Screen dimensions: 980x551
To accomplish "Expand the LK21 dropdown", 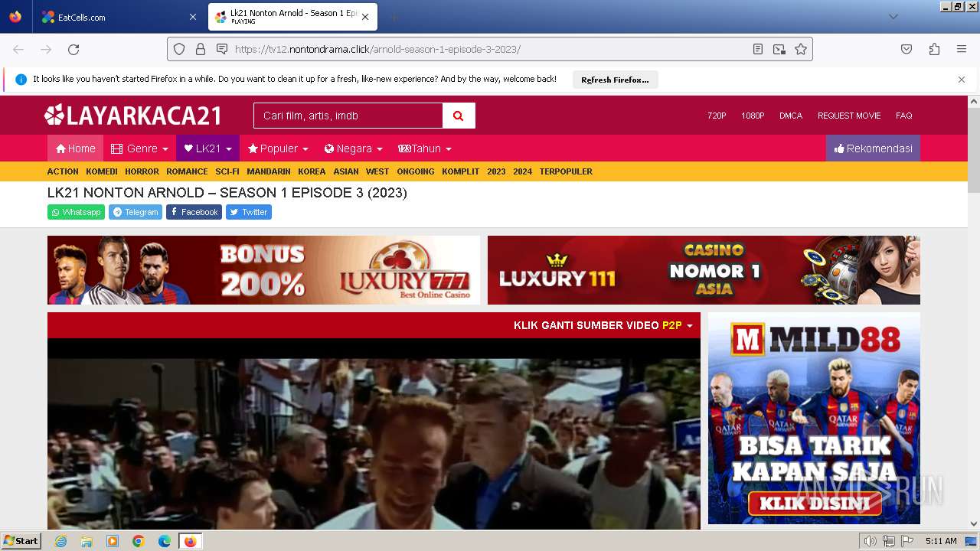I will pos(207,148).
